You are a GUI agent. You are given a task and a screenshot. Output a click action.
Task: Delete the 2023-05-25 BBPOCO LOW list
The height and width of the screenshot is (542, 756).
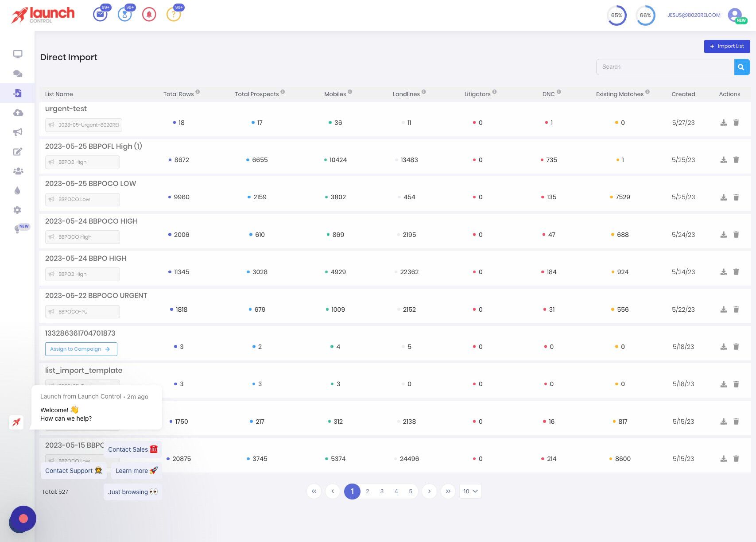tap(736, 197)
